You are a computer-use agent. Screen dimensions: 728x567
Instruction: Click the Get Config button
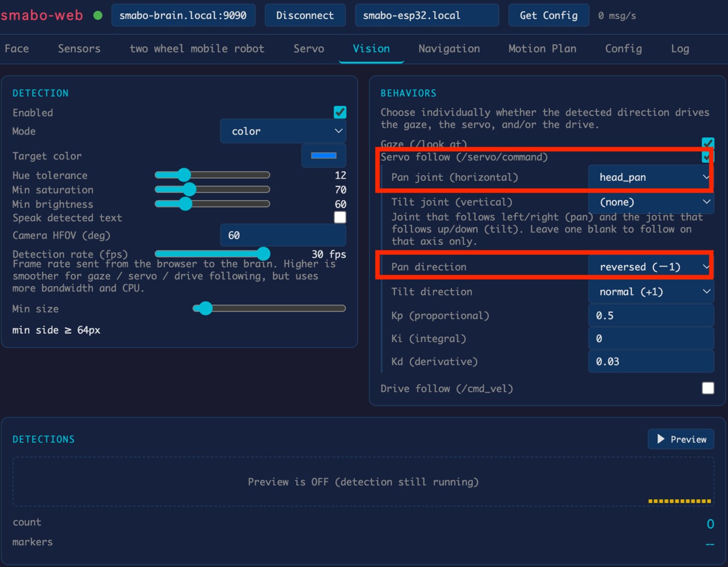click(549, 15)
